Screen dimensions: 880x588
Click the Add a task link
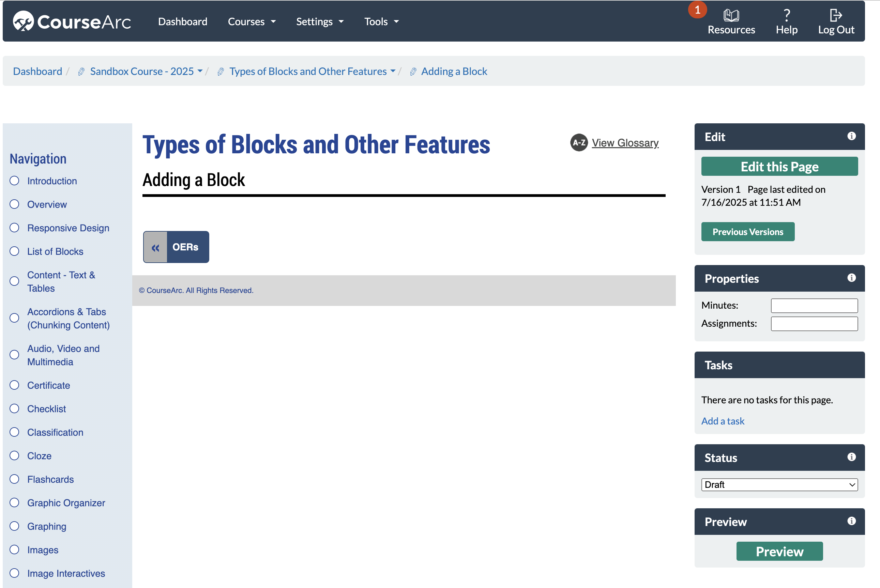[x=723, y=421]
